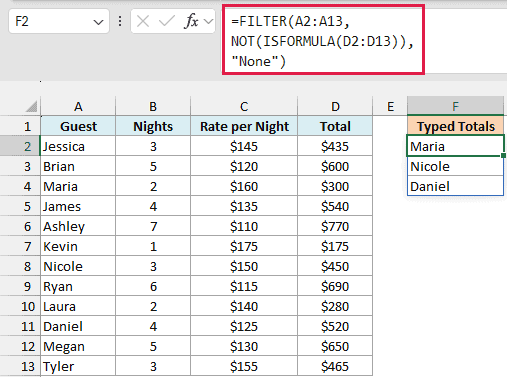507x377 pixels.
Task: Select column B header
Action: point(153,106)
